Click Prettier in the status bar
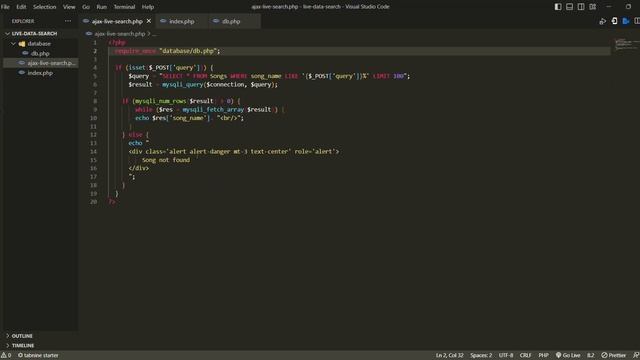Image resolution: width=640 pixels, height=360 pixels. [613, 356]
